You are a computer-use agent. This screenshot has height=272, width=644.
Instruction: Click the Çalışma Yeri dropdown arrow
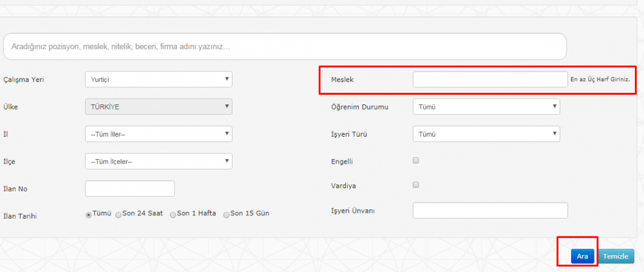(x=227, y=79)
